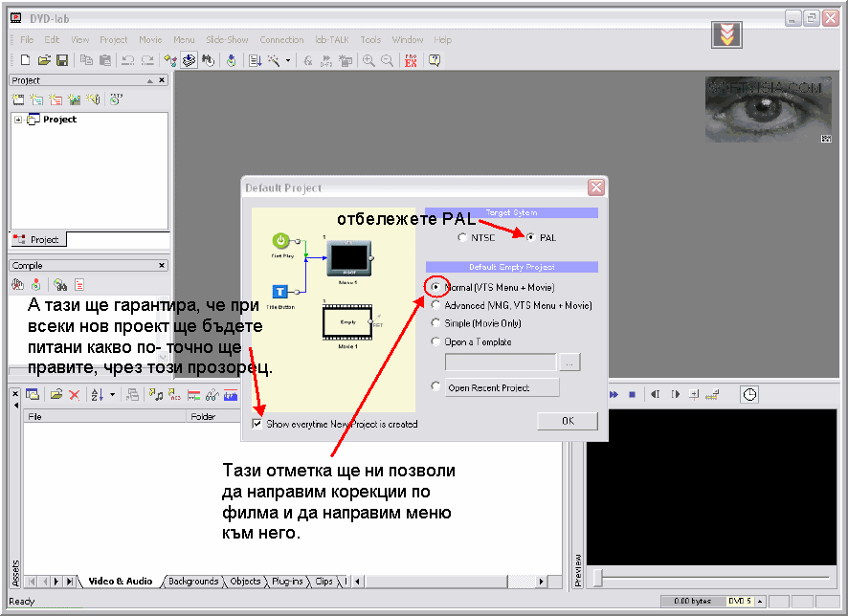
Task: Open the DVD 5 size dropdown arrow
Action: point(760,601)
